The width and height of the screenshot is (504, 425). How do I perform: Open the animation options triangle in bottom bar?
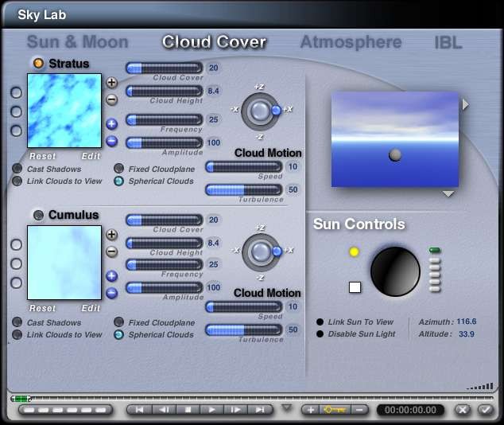[x=287, y=408]
